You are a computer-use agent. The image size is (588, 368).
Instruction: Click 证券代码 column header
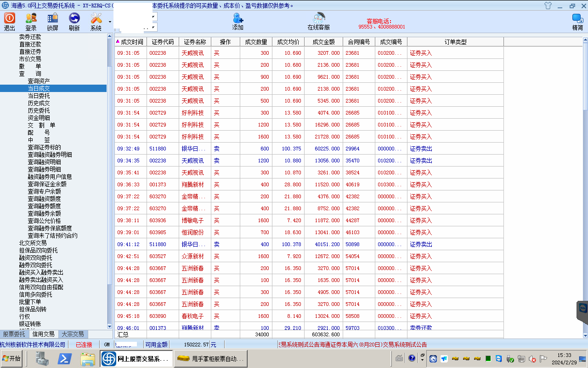click(x=163, y=42)
